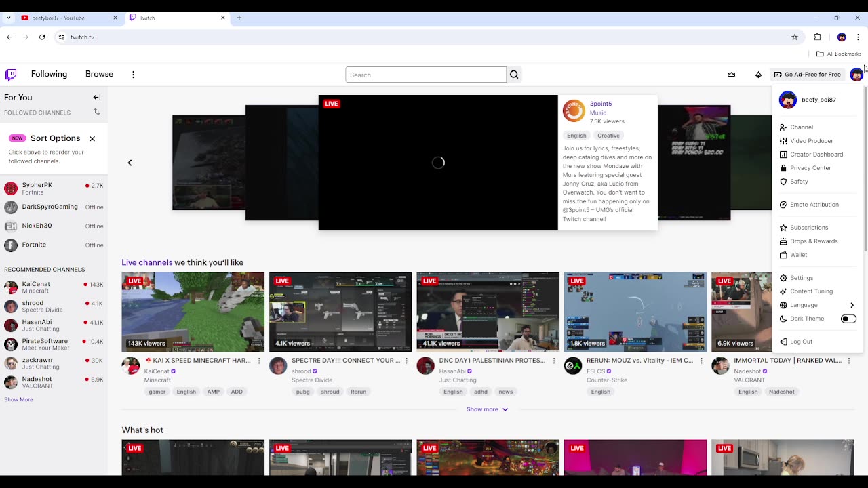Click the Nadeshot channel avatar under stream
Viewport: 868px width, 488px height.
pyautogui.click(x=720, y=366)
